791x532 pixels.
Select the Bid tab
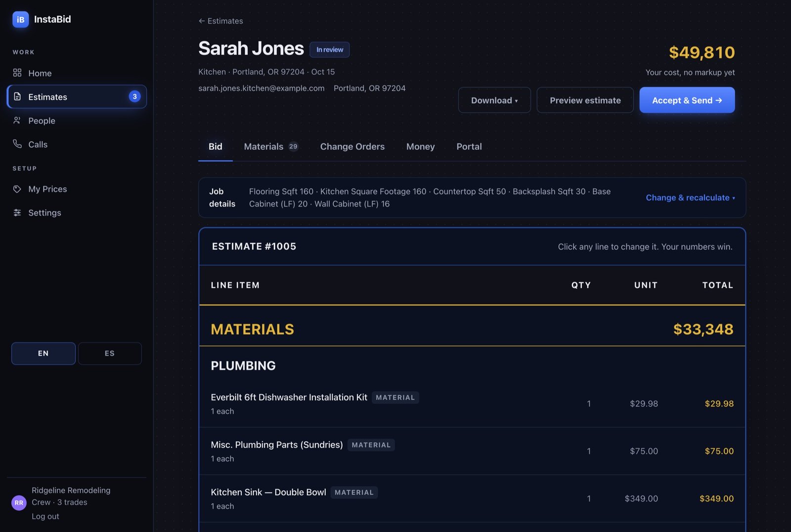pyautogui.click(x=216, y=147)
